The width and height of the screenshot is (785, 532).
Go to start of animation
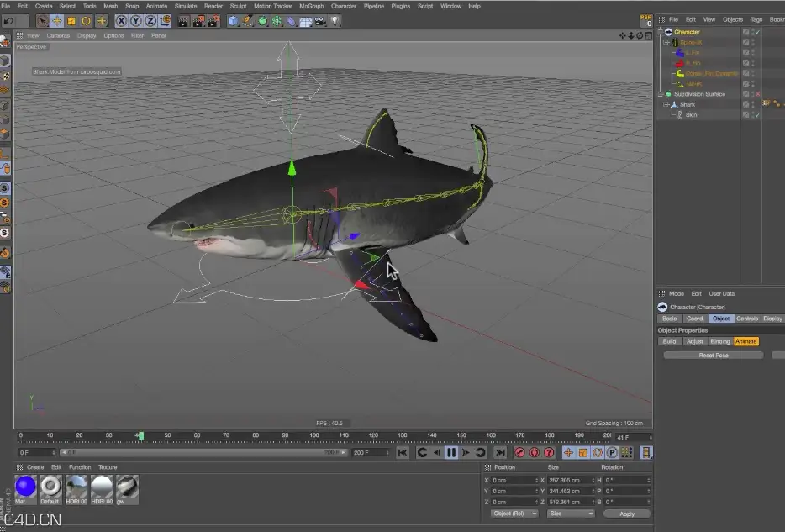403,452
